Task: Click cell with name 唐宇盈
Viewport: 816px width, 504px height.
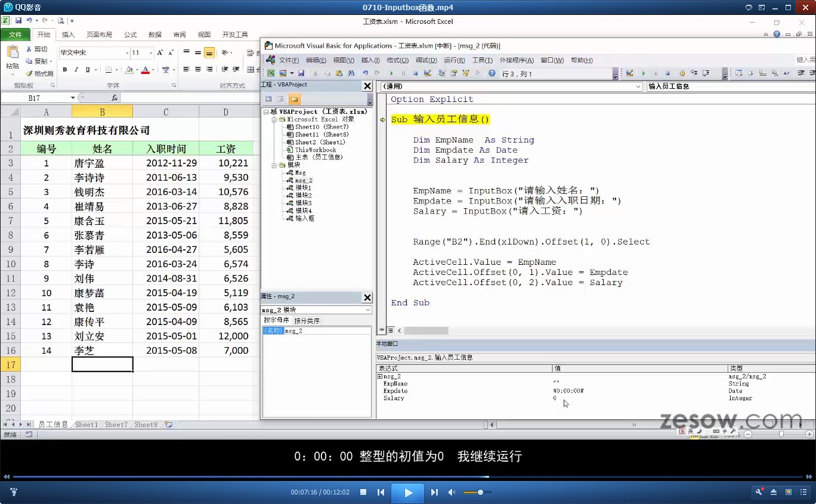Action: coord(102,163)
